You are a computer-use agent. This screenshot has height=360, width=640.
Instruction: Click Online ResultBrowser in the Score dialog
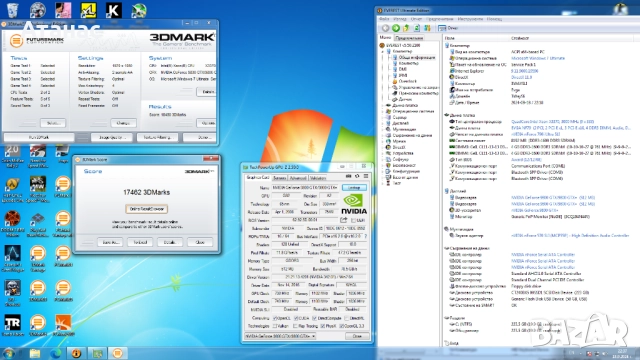point(147,209)
